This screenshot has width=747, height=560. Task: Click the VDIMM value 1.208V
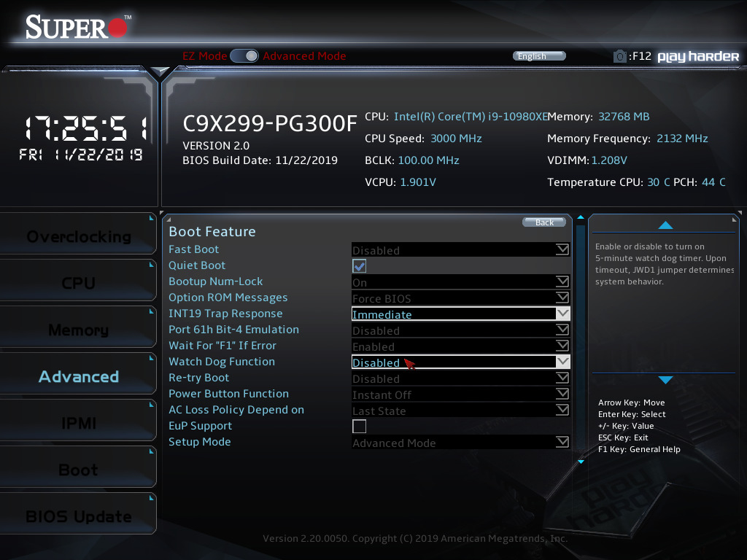click(x=609, y=160)
